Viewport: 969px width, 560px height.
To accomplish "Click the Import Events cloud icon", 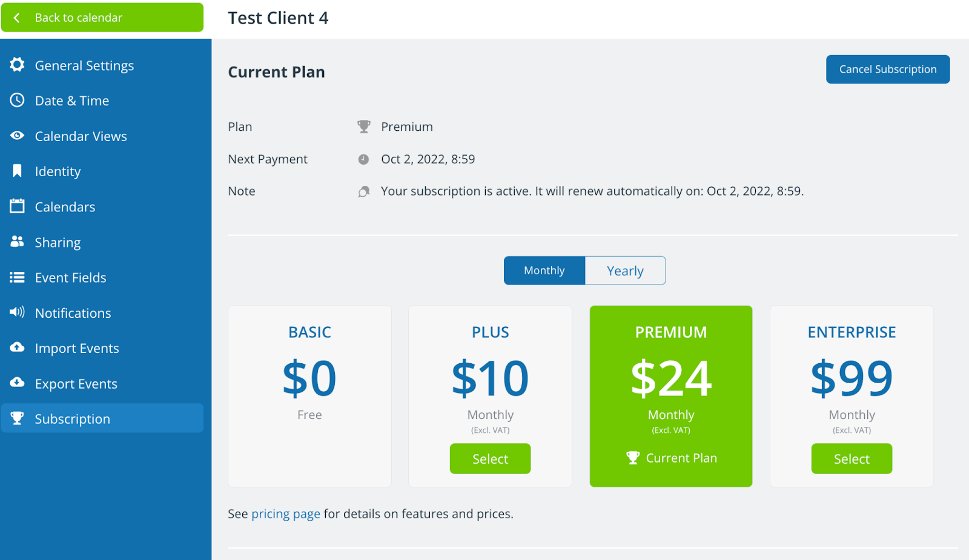I will coord(17,348).
